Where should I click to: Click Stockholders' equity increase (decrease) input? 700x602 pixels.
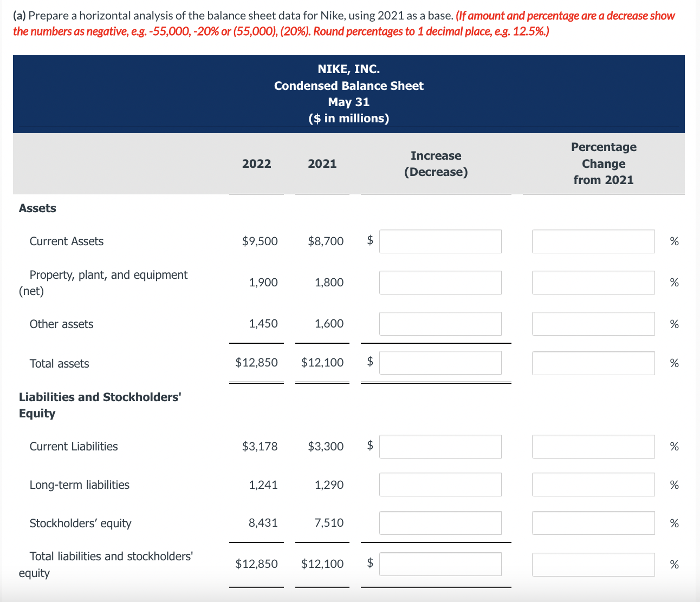coord(440,523)
